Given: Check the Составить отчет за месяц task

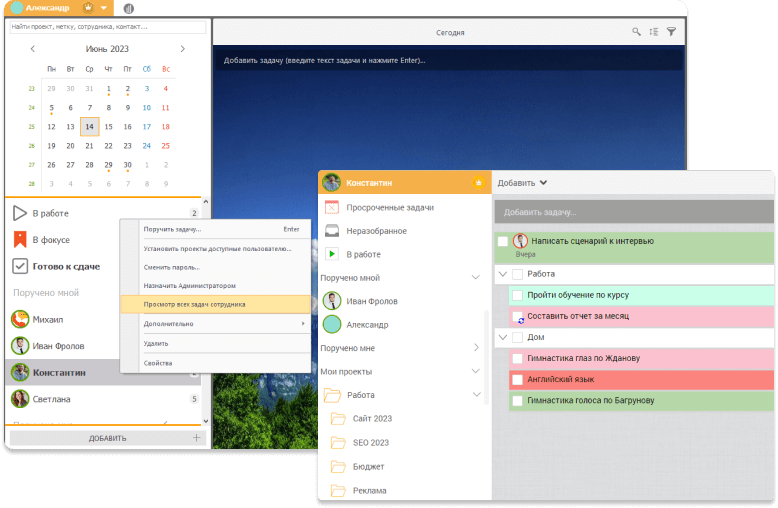Looking at the screenshot, I should click(x=518, y=316).
